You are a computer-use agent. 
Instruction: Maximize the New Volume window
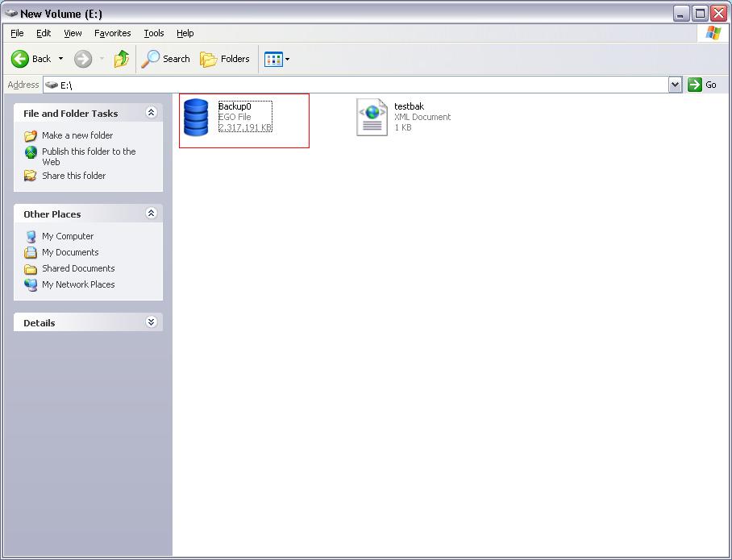point(701,13)
